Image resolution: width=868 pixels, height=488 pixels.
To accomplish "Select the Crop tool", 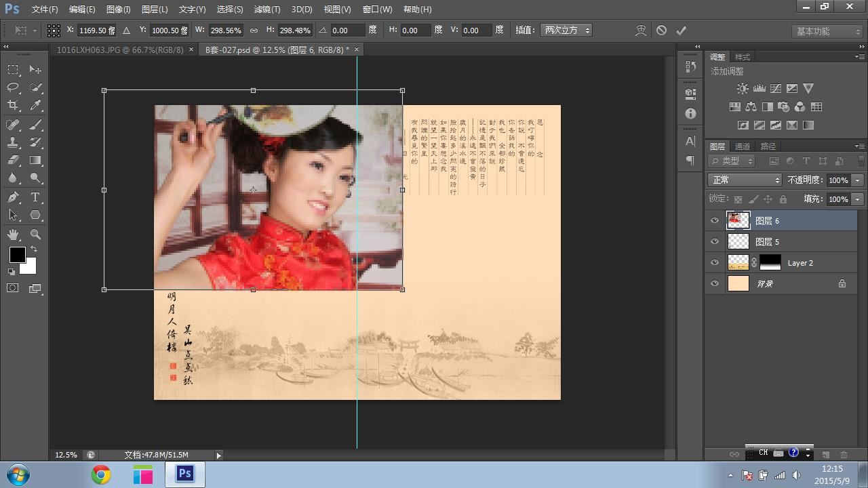I will (13, 106).
